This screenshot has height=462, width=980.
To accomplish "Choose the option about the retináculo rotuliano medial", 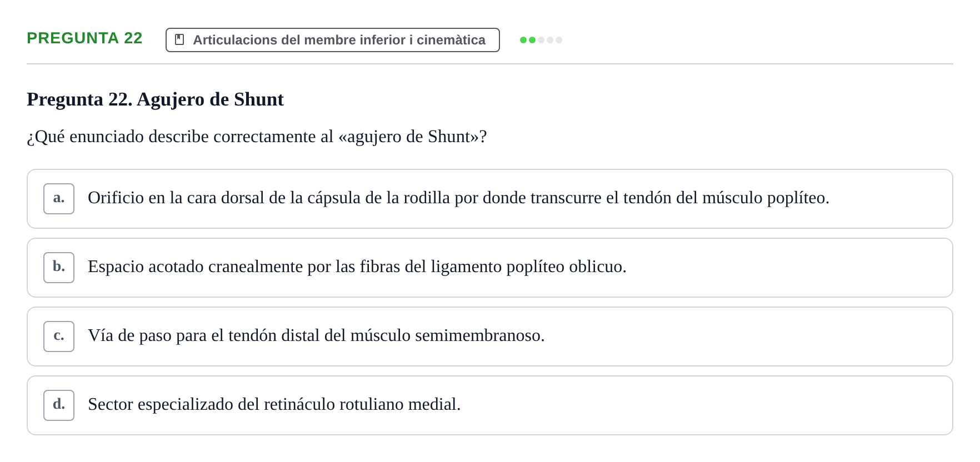I will [x=489, y=405].
